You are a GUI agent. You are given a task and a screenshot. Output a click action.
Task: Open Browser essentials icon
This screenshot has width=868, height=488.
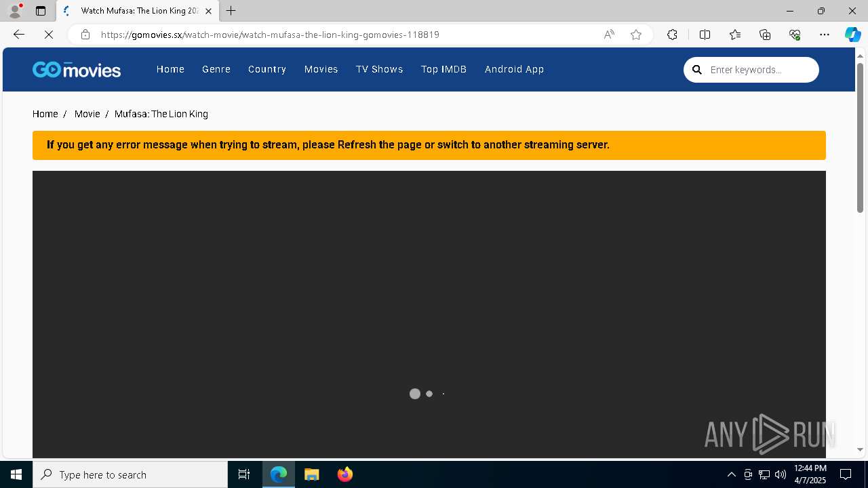click(795, 35)
